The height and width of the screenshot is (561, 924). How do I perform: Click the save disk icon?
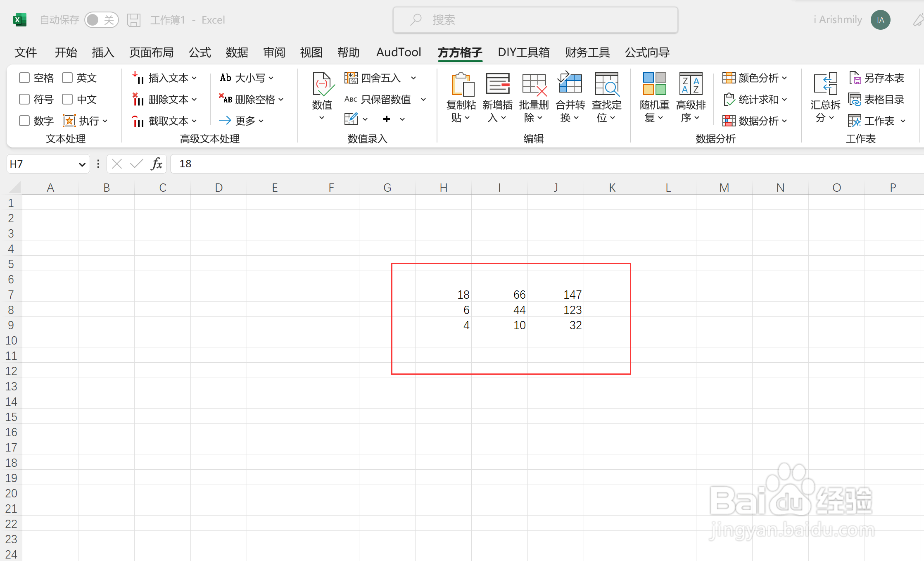coord(134,20)
